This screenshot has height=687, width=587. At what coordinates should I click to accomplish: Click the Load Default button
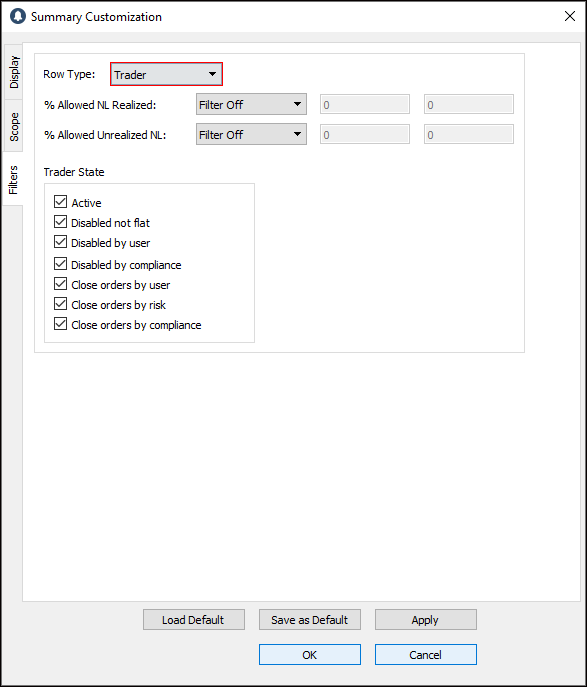coord(194,620)
